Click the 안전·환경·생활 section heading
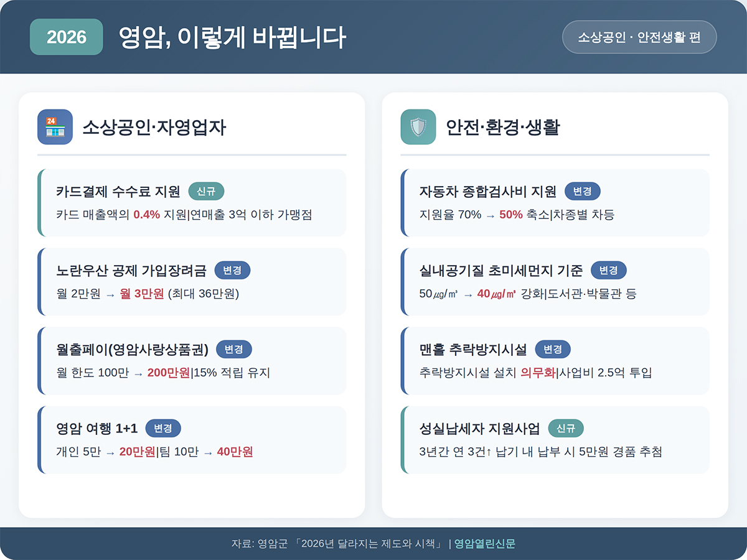The image size is (747, 560). coord(503,128)
